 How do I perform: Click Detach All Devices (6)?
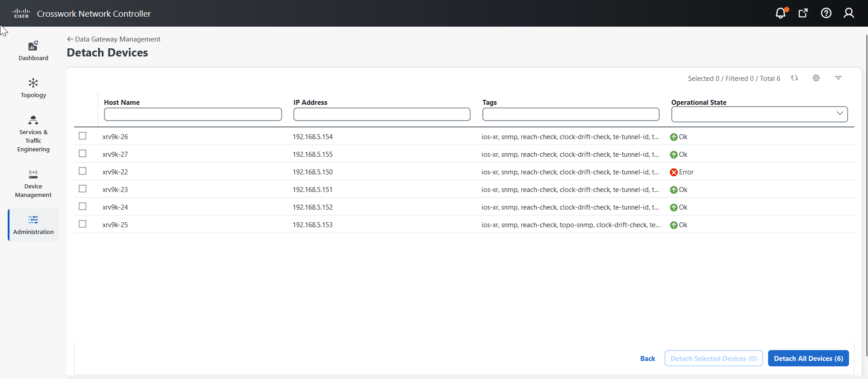pos(808,359)
